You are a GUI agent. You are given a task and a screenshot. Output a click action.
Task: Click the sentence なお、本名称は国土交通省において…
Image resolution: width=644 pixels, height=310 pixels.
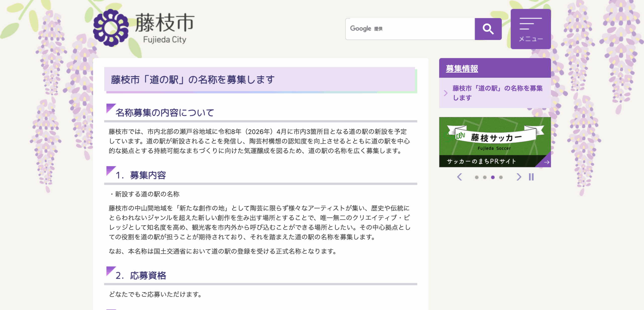[223, 251]
